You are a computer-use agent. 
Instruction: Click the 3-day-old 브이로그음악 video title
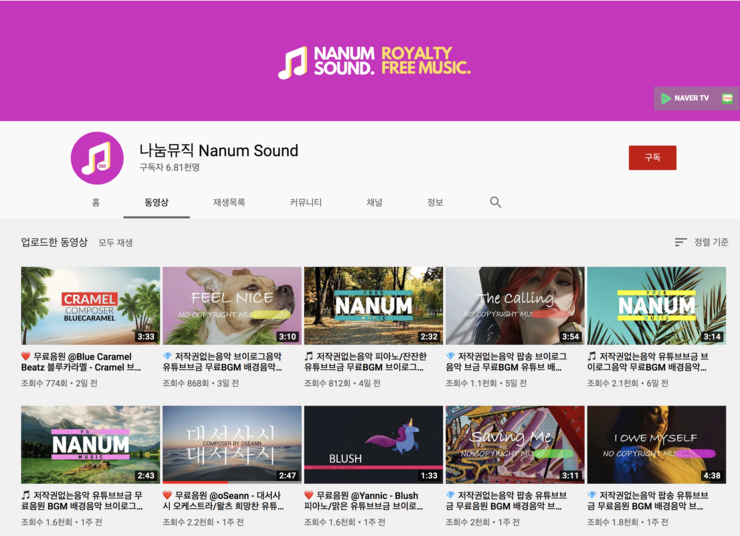(x=223, y=362)
